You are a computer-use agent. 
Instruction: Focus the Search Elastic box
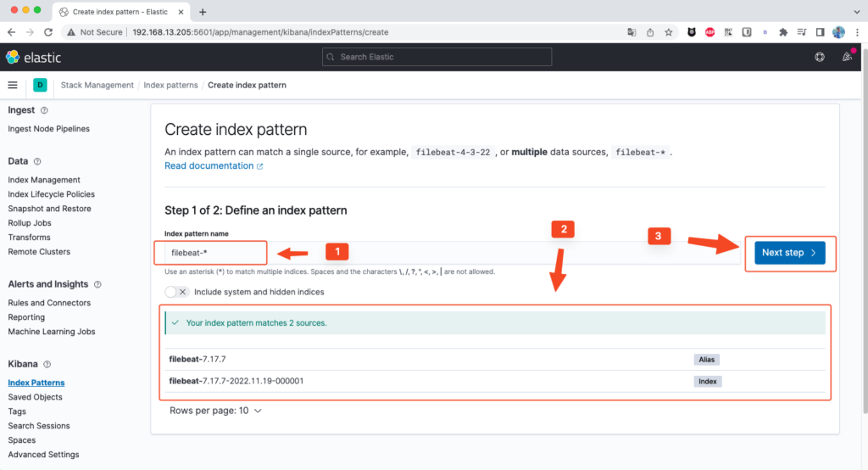click(x=437, y=57)
